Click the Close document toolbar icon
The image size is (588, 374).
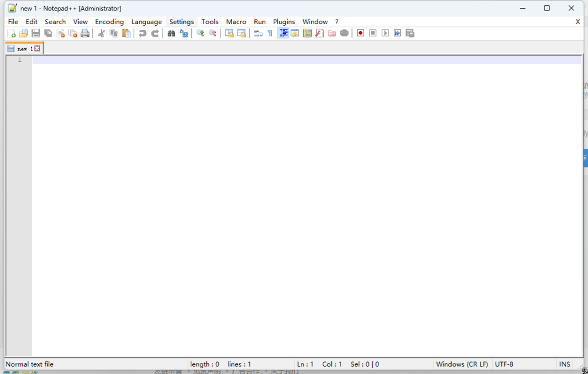(60, 33)
